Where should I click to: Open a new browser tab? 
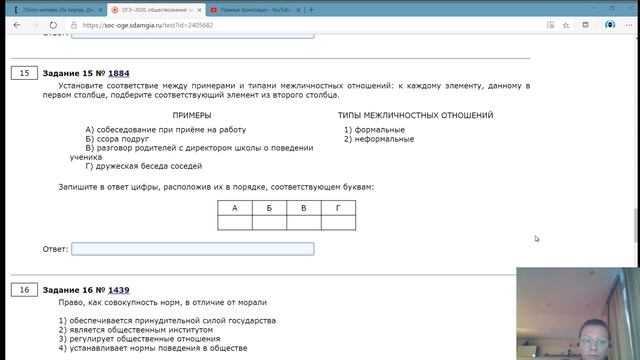pyautogui.click(x=311, y=10)
